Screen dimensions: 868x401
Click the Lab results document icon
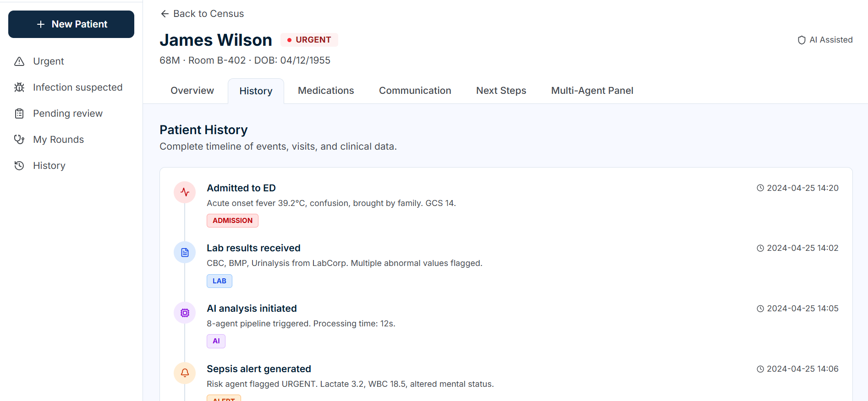185,253
